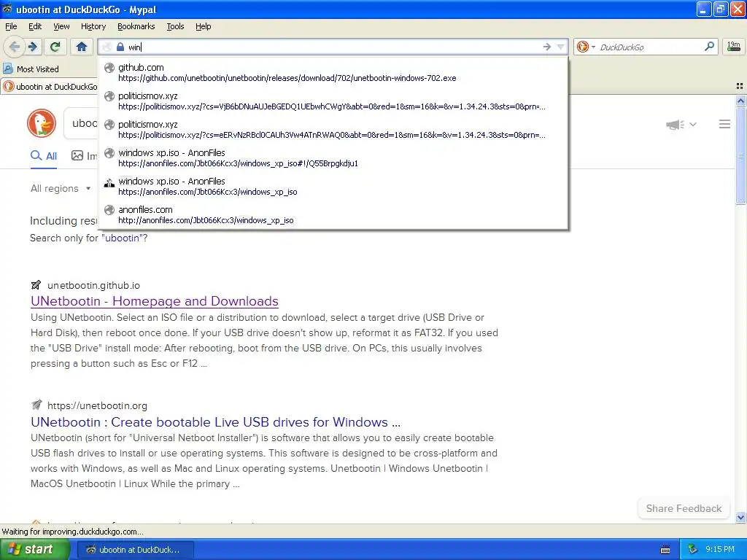
Task: Click the page search field showing uboo
Action: tap(81, 123)
